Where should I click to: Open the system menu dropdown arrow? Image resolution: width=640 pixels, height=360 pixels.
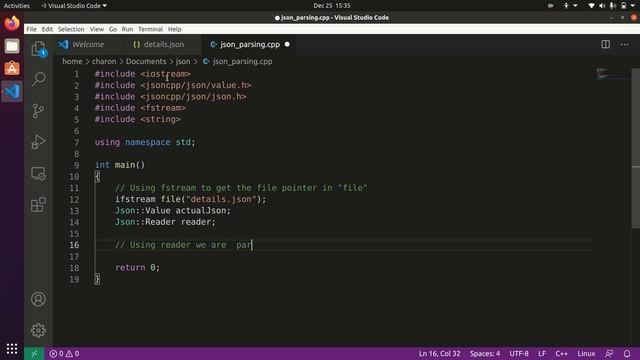(633, 6)
